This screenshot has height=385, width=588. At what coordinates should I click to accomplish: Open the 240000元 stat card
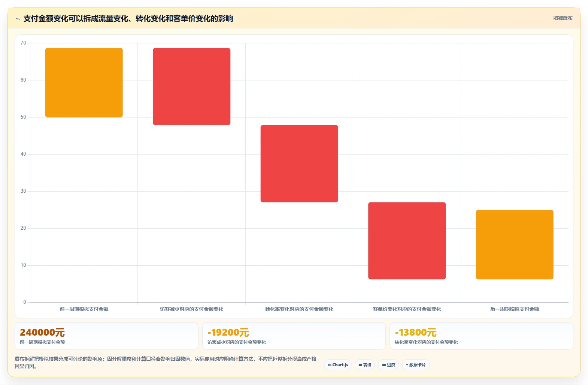tap(106, 336)
